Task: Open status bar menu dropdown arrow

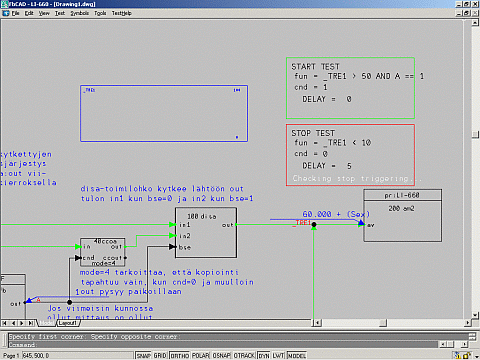Action: point(477,356)
